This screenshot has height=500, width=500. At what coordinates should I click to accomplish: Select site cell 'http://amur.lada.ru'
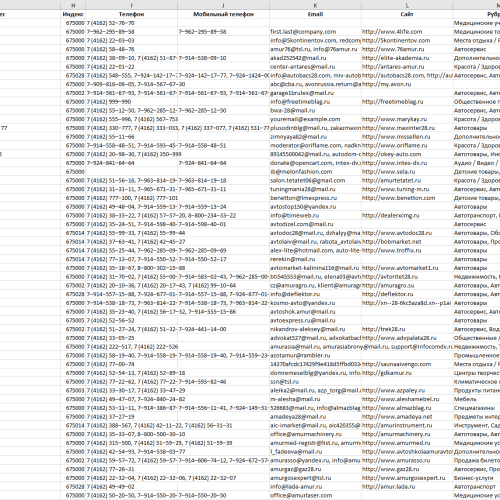point(407,487)
